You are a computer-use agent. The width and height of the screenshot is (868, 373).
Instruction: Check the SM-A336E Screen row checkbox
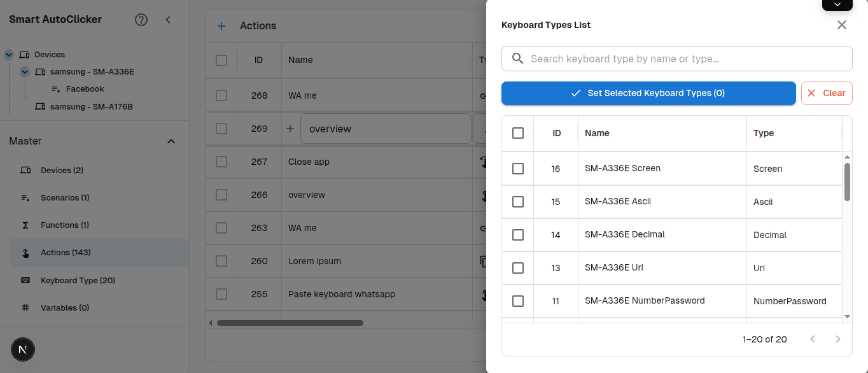(518, 169)
